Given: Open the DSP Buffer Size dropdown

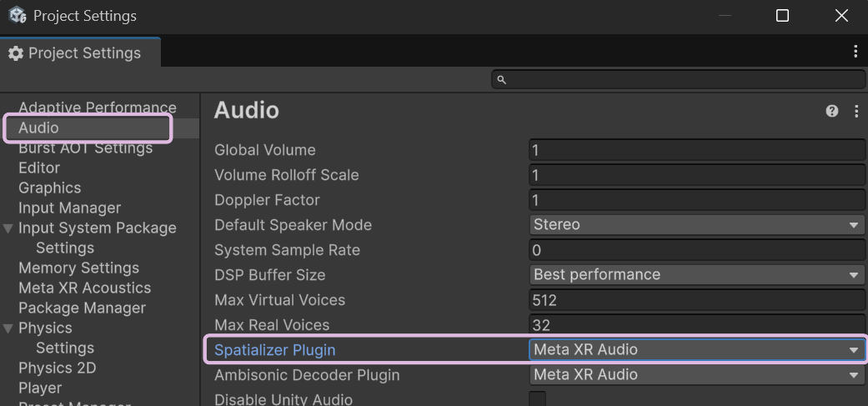Looking at the screenshot, I should (x=697, y=275).
